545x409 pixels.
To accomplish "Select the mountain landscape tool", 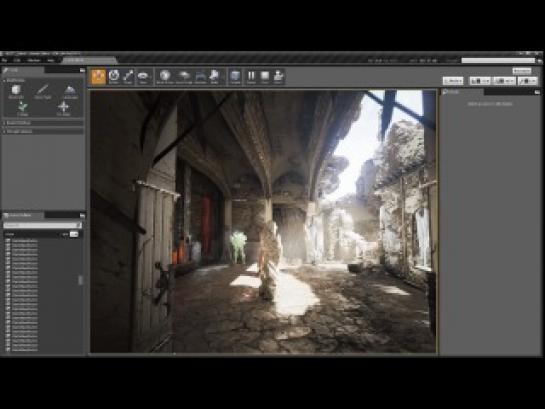I will click(x=70, y=92).
